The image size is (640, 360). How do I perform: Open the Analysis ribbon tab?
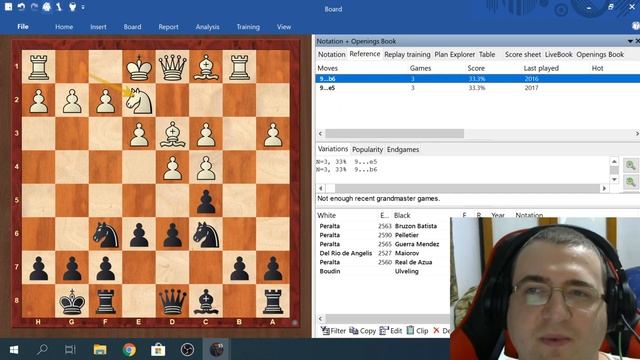[x=207, y=27]
